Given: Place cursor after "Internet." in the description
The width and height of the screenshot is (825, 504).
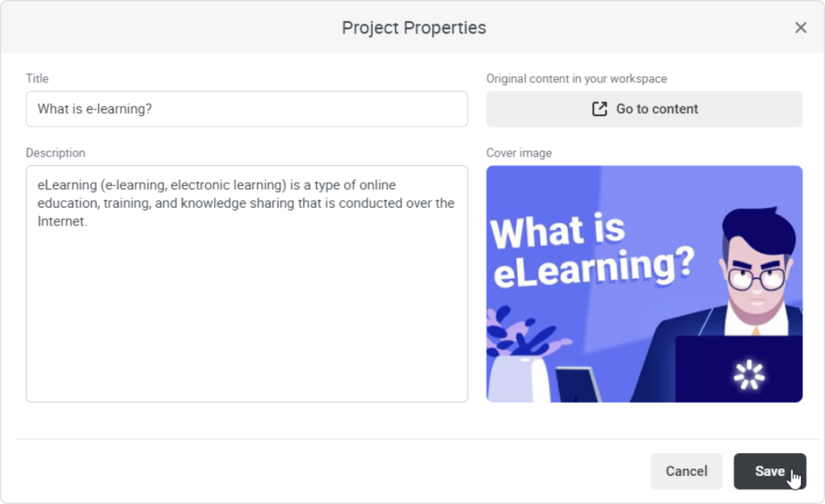Looking at the screenshot, I should [88, 221].
